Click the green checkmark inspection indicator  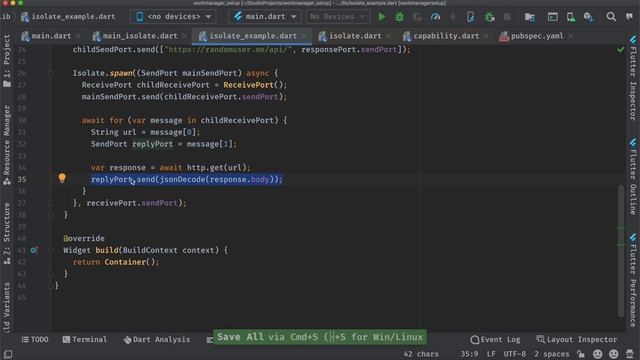click(621, 49)
